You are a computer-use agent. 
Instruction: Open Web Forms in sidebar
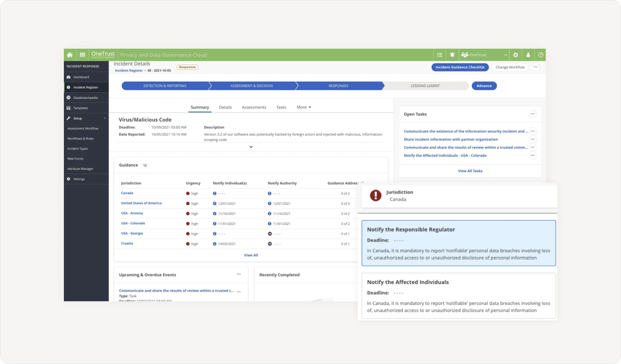click(x=75, y=159)
